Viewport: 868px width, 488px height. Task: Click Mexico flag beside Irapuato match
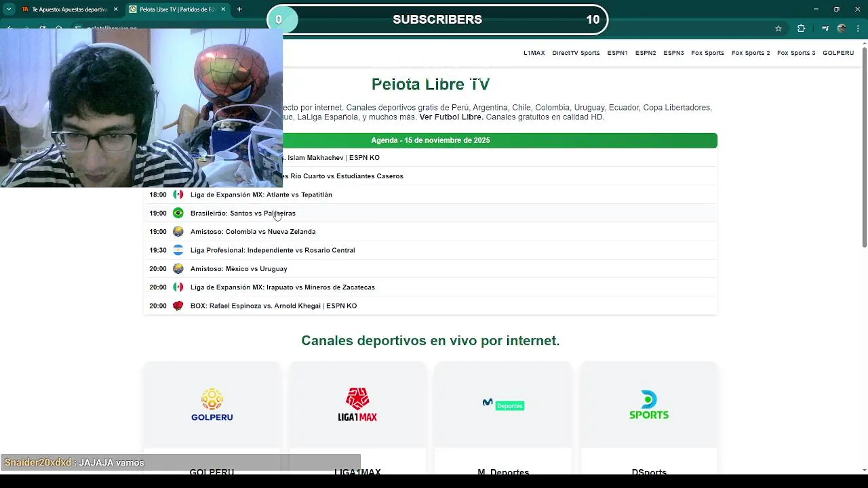178,287
